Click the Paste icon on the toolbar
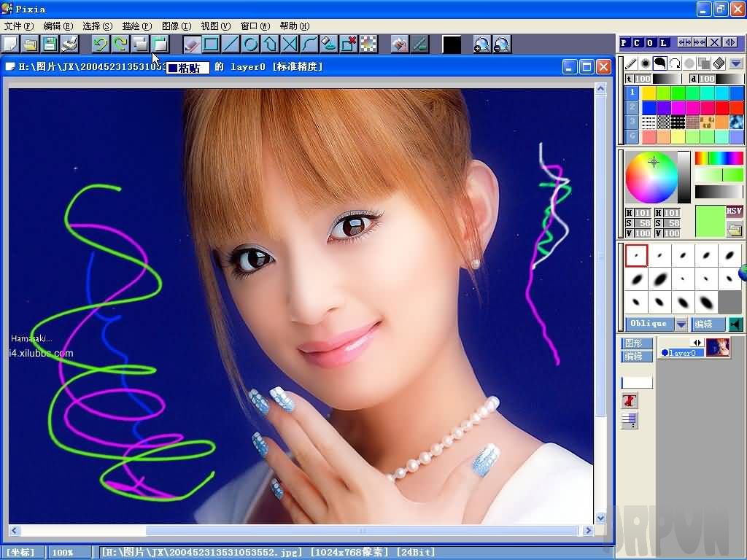 click(x=159, y=44)
